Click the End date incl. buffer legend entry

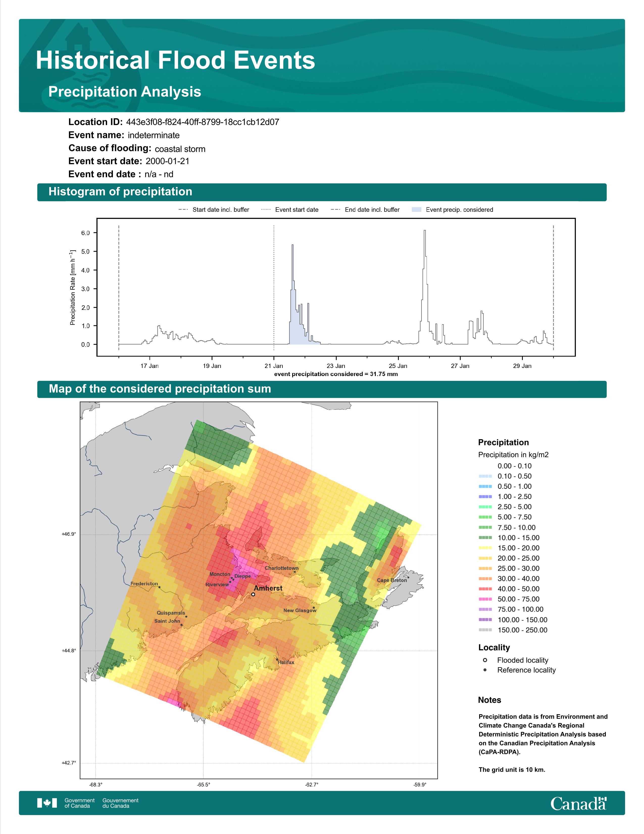(x=365, y=210)
